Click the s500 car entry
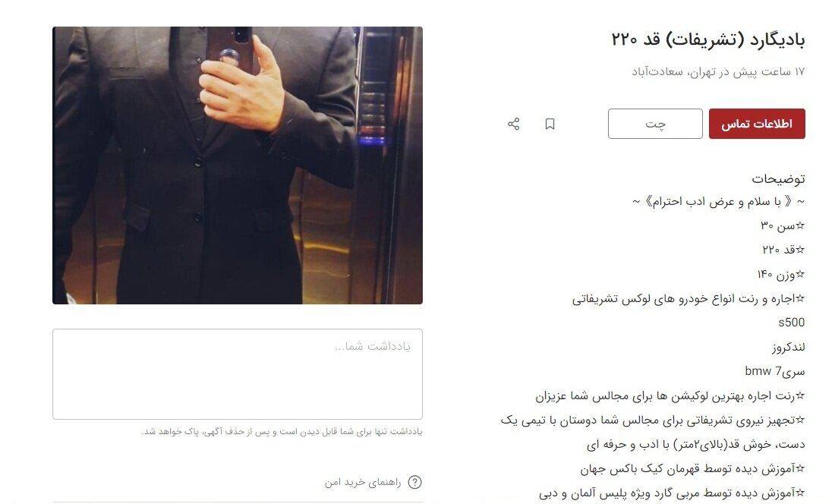Screen dimensions: 835x504 pyautogui.click(x=791, y=323)
